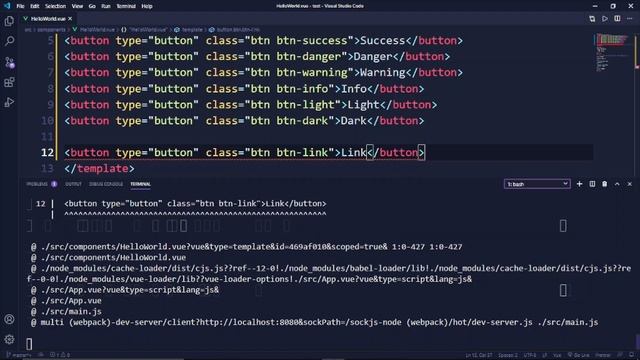Split the editor to the right
Viewport: 640px width, 360px height.
click(617, 19)
